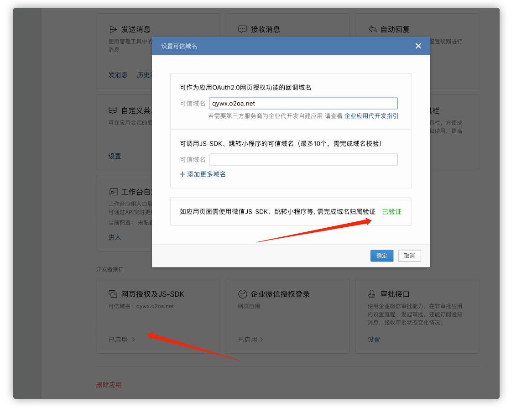Image resolution: width=532 pixels, height=408 pixels.
Task: Click the red 删除应用 link
Action: point(109,385)
